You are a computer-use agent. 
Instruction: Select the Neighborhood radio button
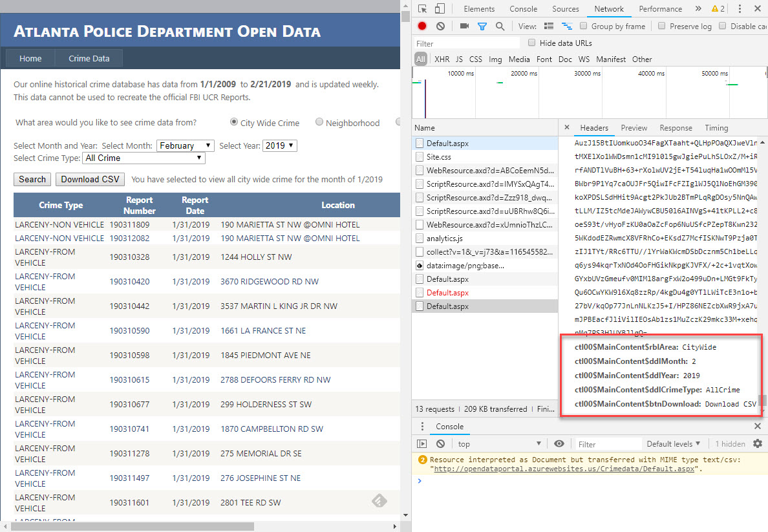click(x=319, y=122)
